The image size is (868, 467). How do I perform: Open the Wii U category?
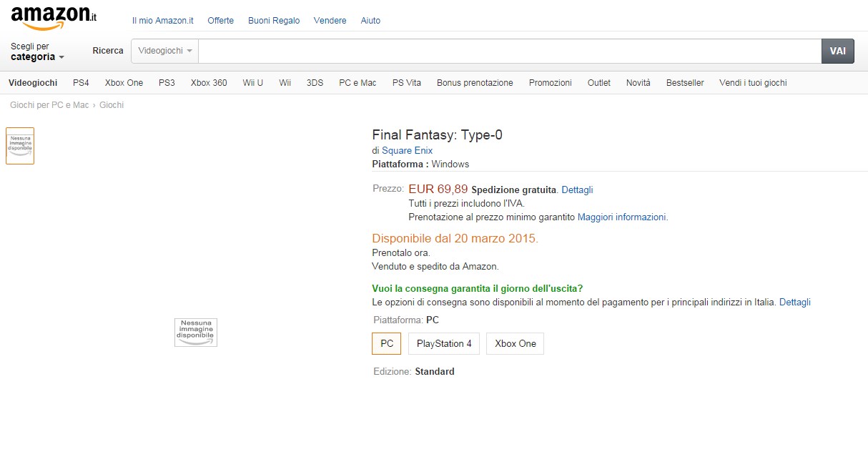coord(253,83)
